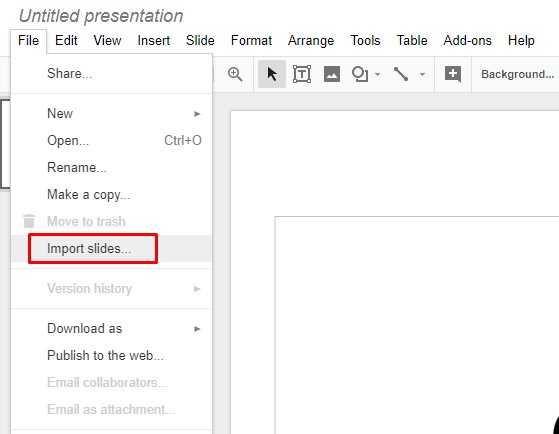
Task: Click the add comment icon
Action: [x=453, y=74]
